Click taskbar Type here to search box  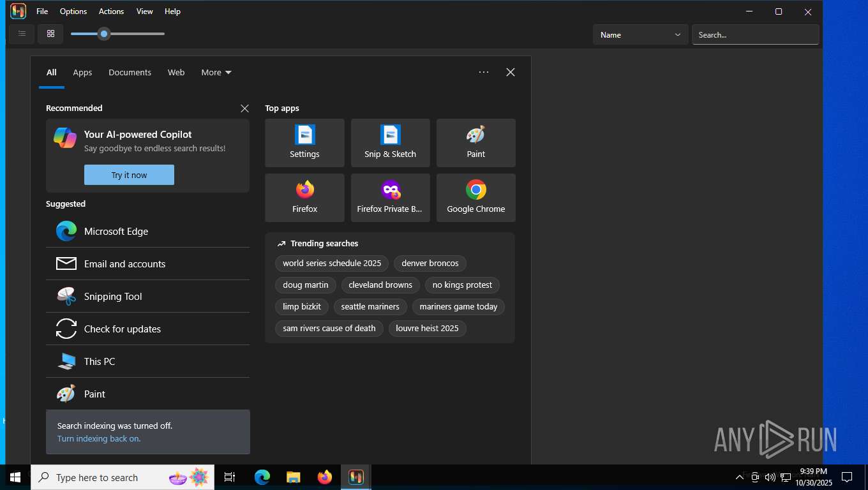click(x=123, y=477)
